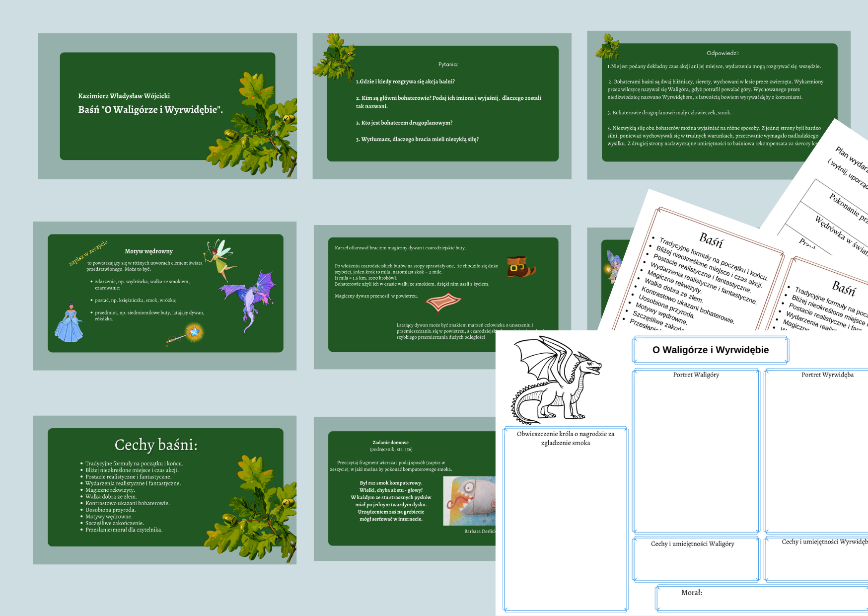Select the 'zapisz w zeszycie' yellow note
Viewport: 868px width, 616px height.
click(x=88, y=253)
